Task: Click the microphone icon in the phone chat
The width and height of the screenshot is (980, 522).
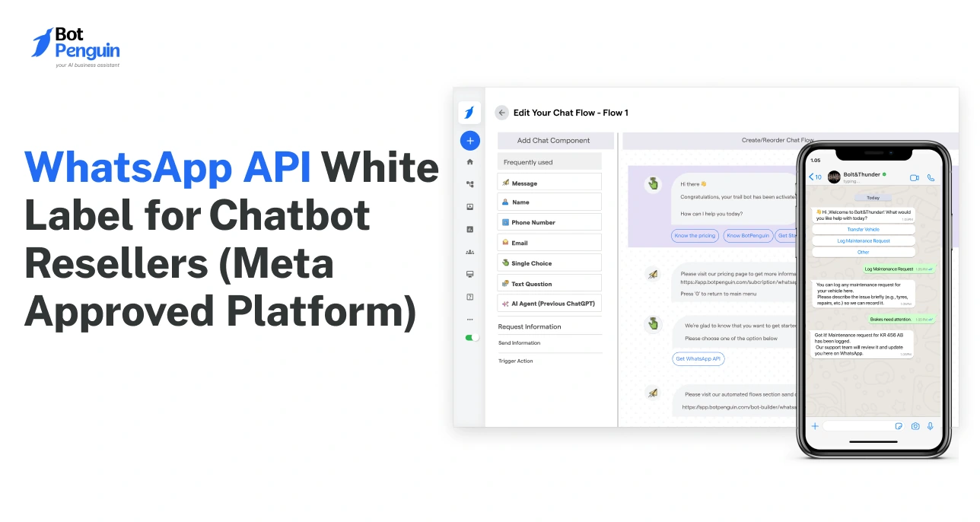Action: pyautogui.click(x=930, y=426)
